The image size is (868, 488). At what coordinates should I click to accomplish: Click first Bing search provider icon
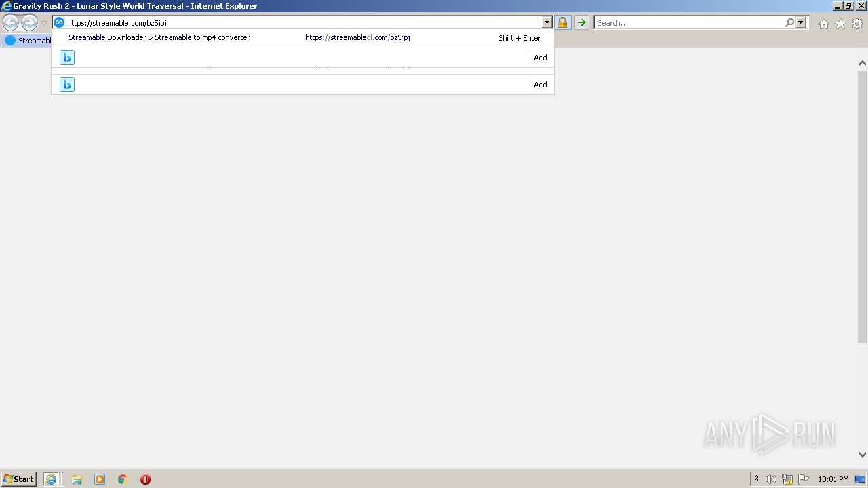[67, 58]
